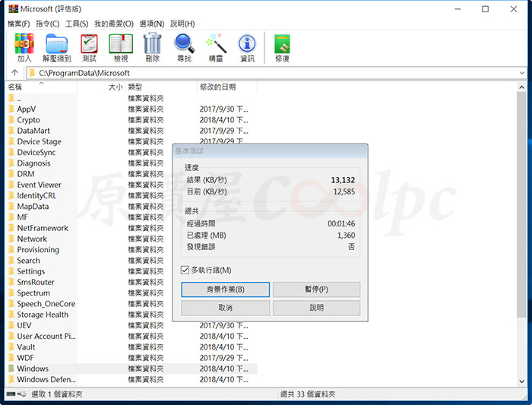Select the DeviceSync folder name
Screen dimensions: 532x405
36,153
